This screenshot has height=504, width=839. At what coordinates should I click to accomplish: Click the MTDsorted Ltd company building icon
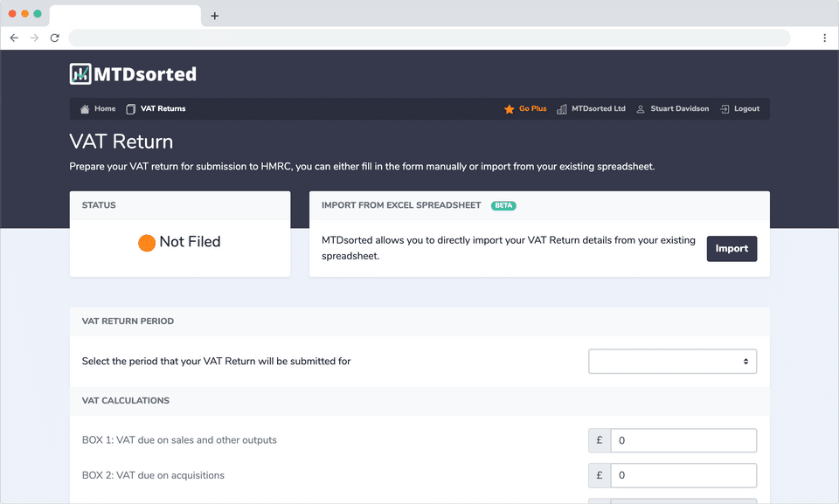point(562,109)
